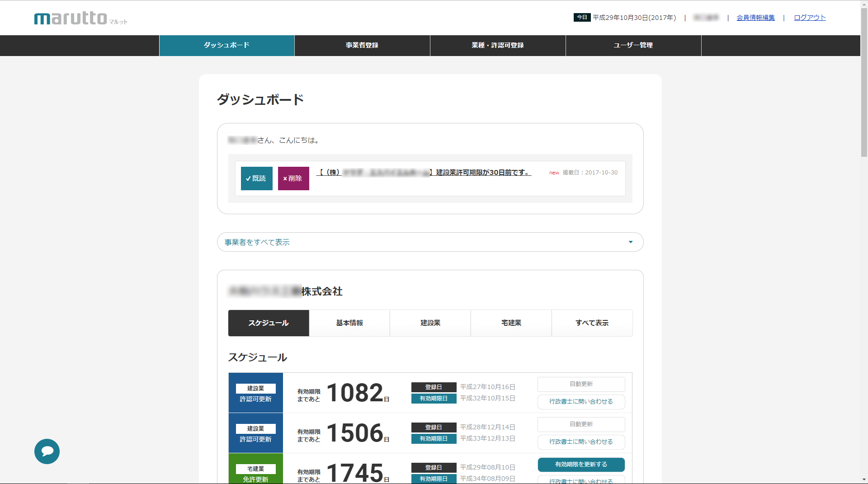Screen dimensions: 868x484
Task: Open the ダッシュボード navigation tab
Action: [x=226, y=45]
